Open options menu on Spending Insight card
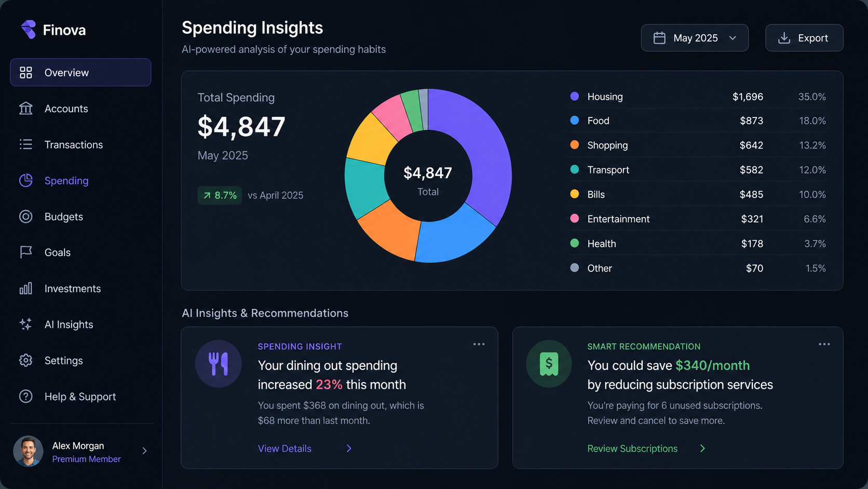Viewport: 868px width, 489px height. 479,344
